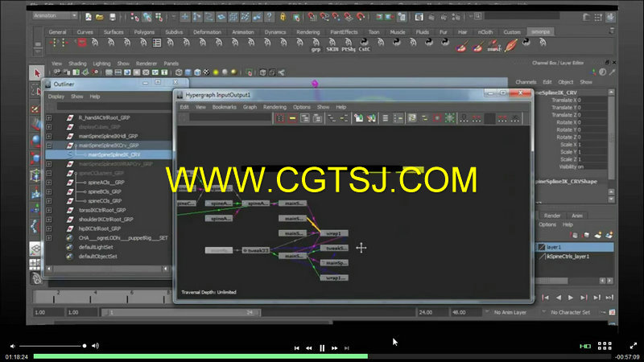Expand torsoIKCtrlRoot_GRP in Outliner

49,210
